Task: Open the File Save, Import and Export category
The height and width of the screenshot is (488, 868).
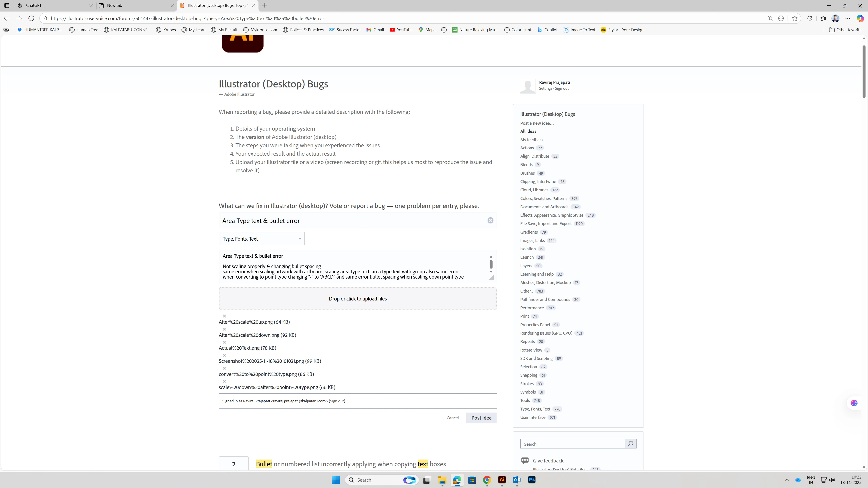Action: click(545, 224)
